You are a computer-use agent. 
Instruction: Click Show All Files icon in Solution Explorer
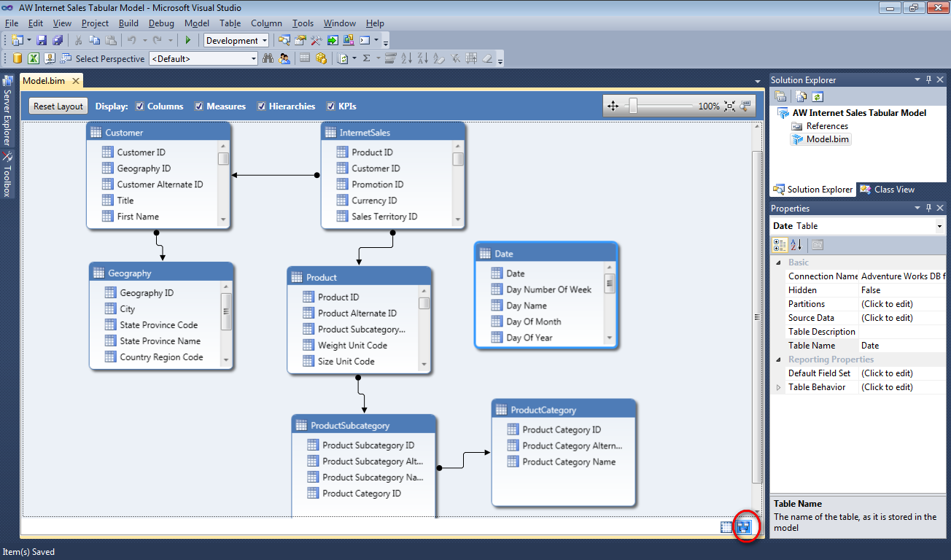tap(801, 96)
